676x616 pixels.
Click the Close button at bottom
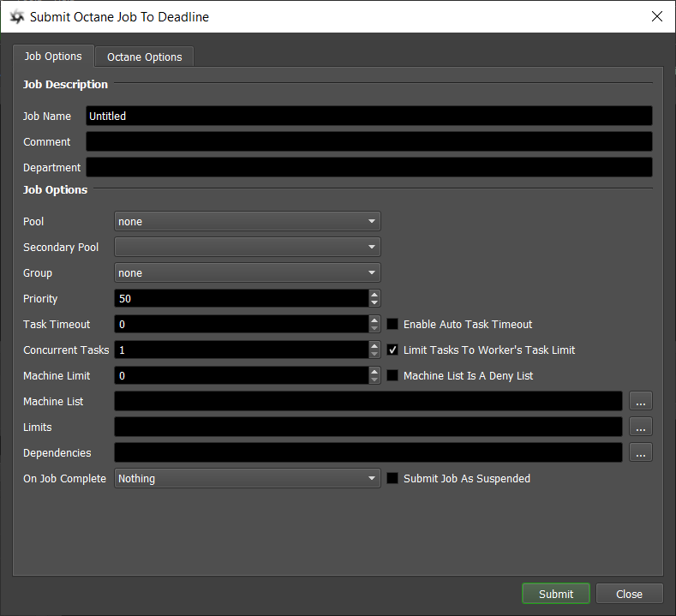coord(629,594)
